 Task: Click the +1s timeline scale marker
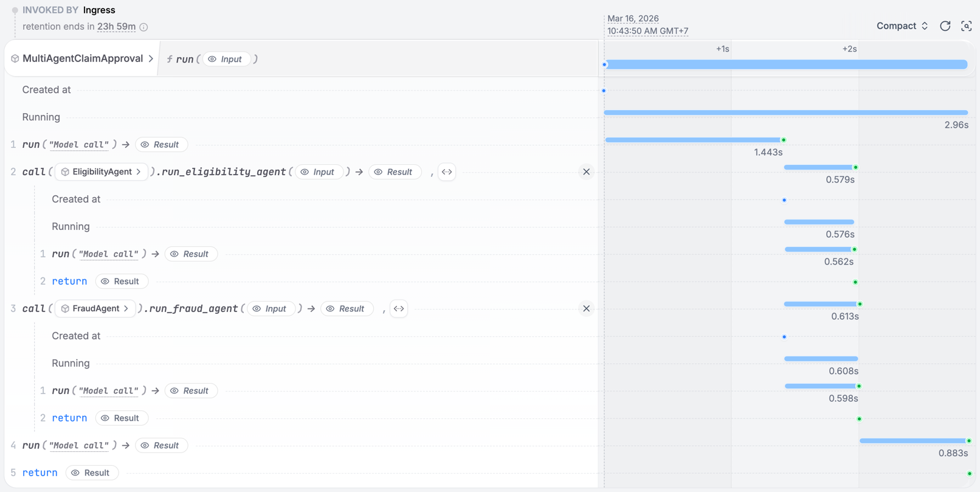(722, 49)
